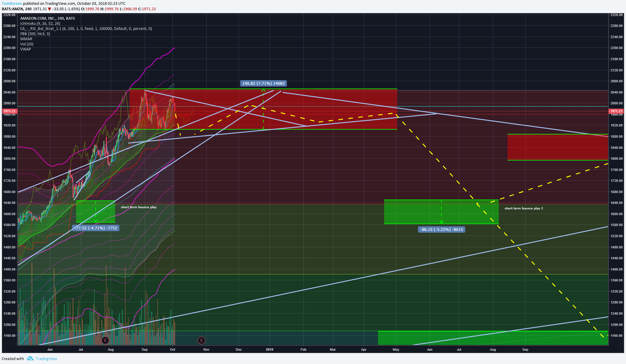Image resolution: width=626 pixels, height=364 pixels.
Task: Click the AMAZON.COM, INC., 240, BATS title
Action: tap(48, 18)
